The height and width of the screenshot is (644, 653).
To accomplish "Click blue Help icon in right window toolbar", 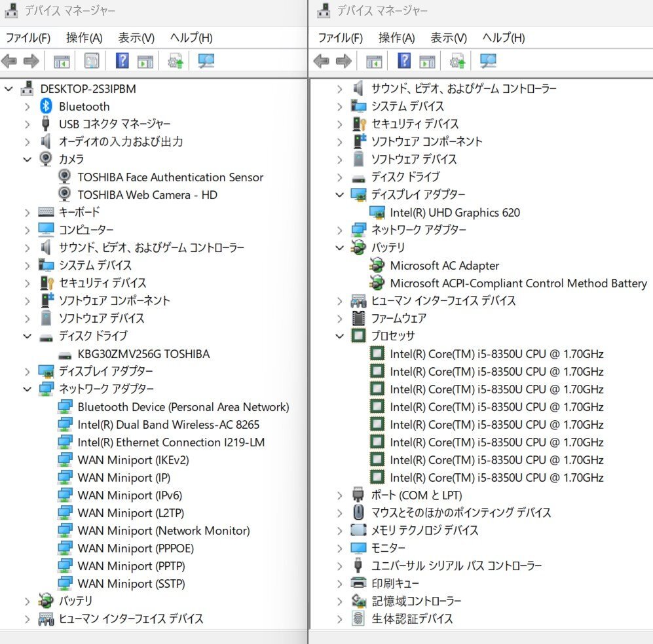I will [404, 61].
